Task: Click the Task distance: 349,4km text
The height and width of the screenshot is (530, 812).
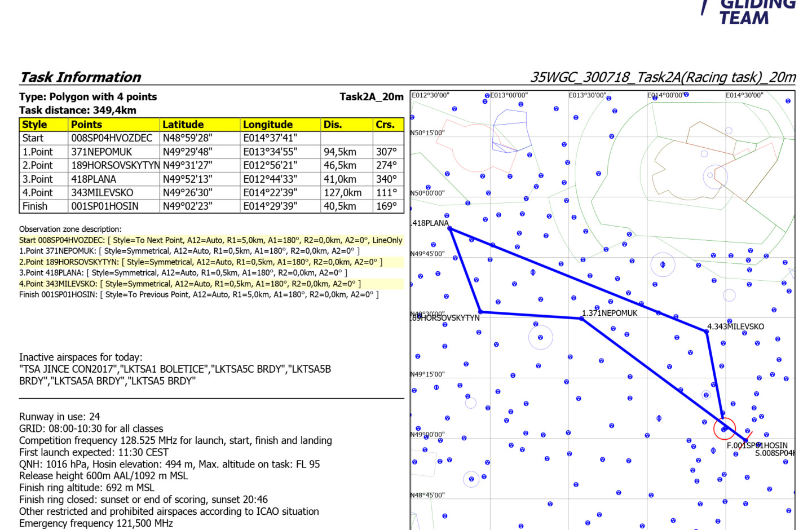Action: [78, 111]
